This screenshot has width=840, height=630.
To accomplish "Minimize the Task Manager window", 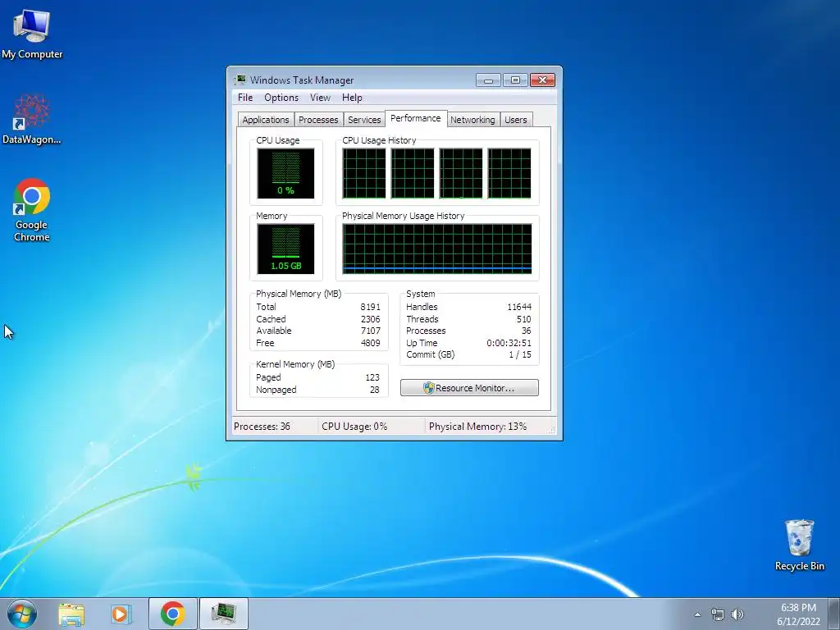I will [488, 80].
